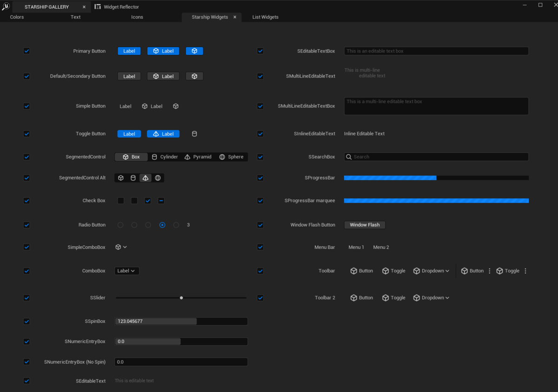Select Cylinder in SegmentedControl
Screen dimensions: 558x392
[x=165, y=157]
